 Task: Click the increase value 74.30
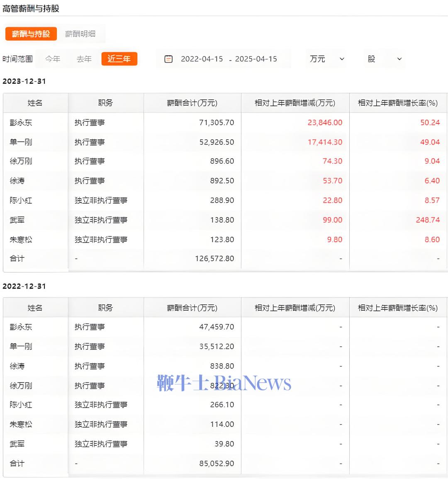(x=333, y=161)
